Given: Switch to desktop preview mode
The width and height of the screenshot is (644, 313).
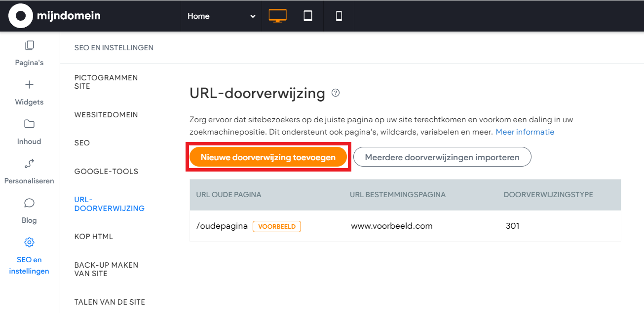Looking at the screenshot, I should point(277,16).
